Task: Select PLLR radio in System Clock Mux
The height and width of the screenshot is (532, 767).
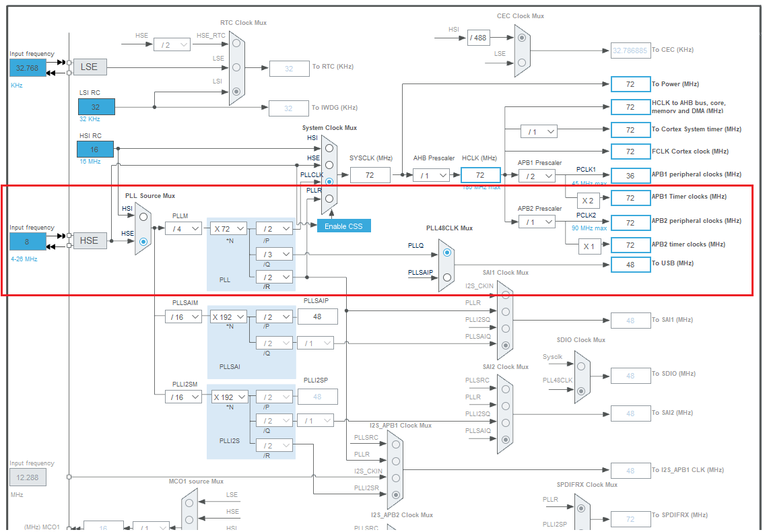Action: (x=329, y=199)
